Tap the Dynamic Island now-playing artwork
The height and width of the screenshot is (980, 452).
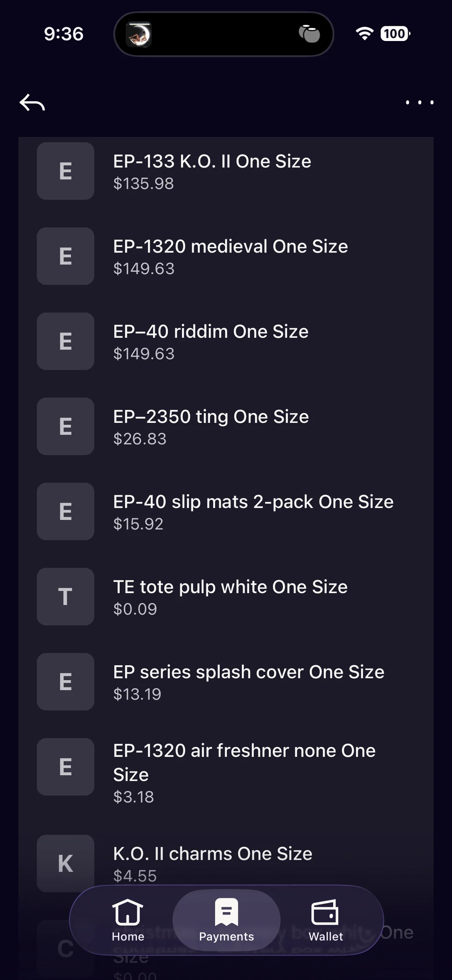(x=139, y=34)
